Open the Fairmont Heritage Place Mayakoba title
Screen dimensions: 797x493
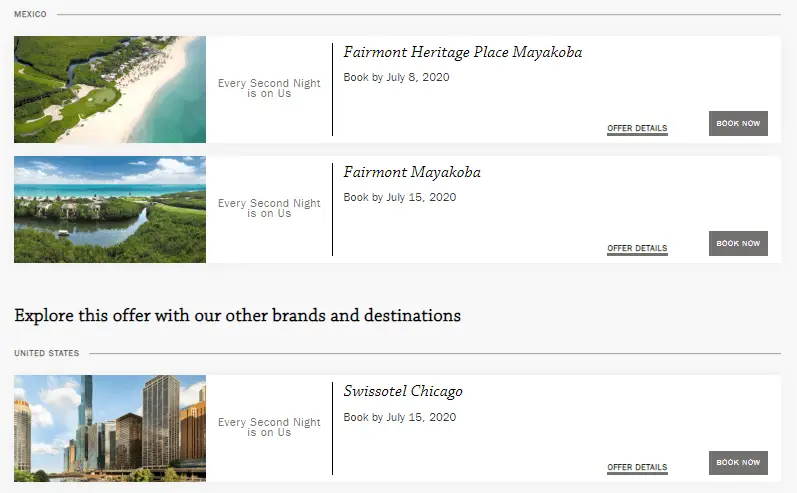click(462, 52)
